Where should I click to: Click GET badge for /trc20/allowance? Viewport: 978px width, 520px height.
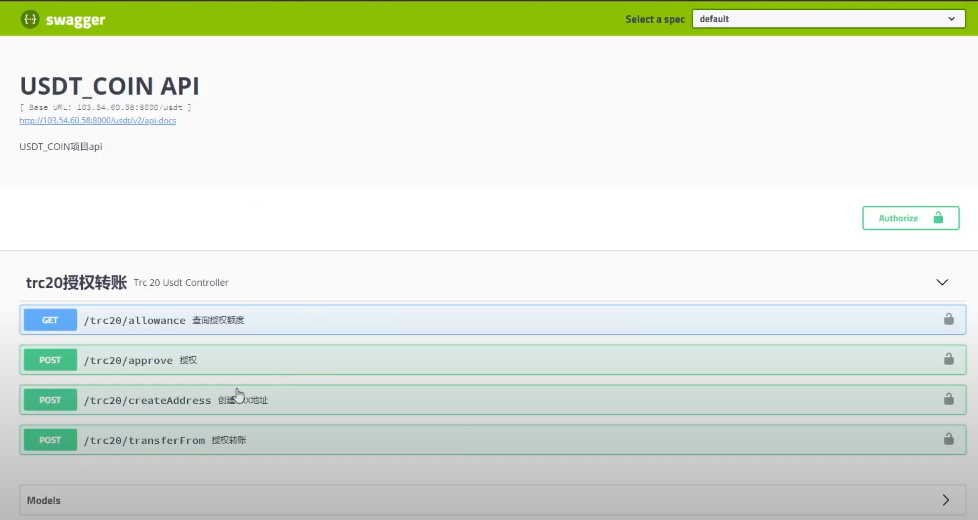50,320
